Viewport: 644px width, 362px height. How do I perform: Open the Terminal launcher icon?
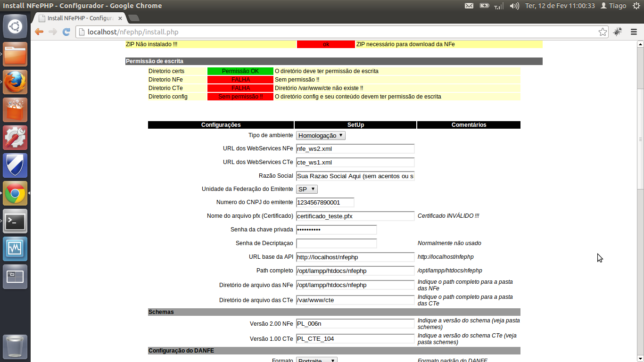click(15, 221)
